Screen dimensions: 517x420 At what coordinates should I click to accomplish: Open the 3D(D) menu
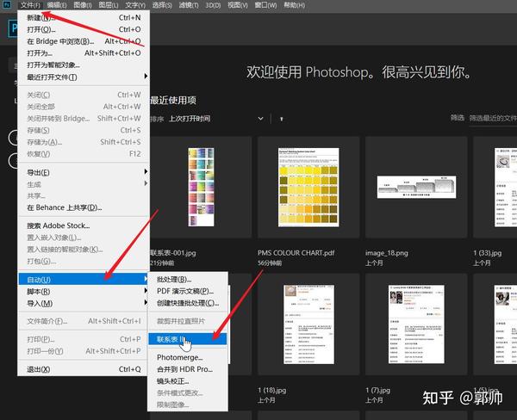click(x=213, y=5)
